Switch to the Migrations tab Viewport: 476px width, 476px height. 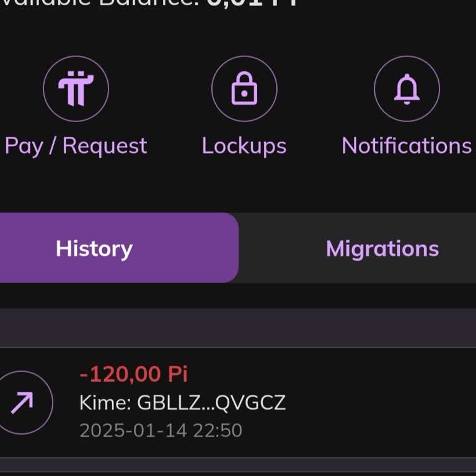382,249
